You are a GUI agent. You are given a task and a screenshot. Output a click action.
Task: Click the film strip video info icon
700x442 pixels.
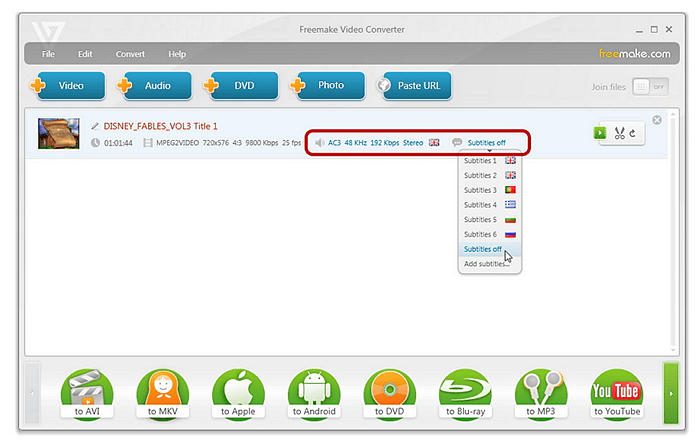coord(148,143)
